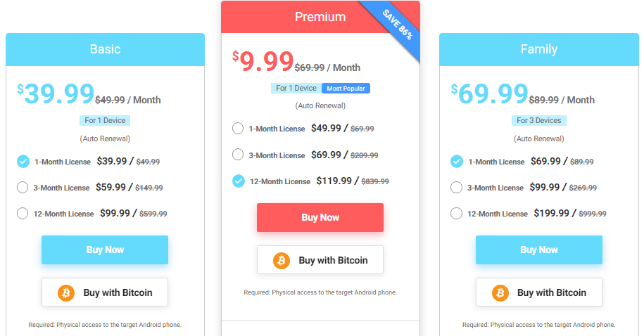The width and height of the screenshot is (644, 336).
Task: Select Basic 1-Month License radio button
Action: click(x=23, y=161)
